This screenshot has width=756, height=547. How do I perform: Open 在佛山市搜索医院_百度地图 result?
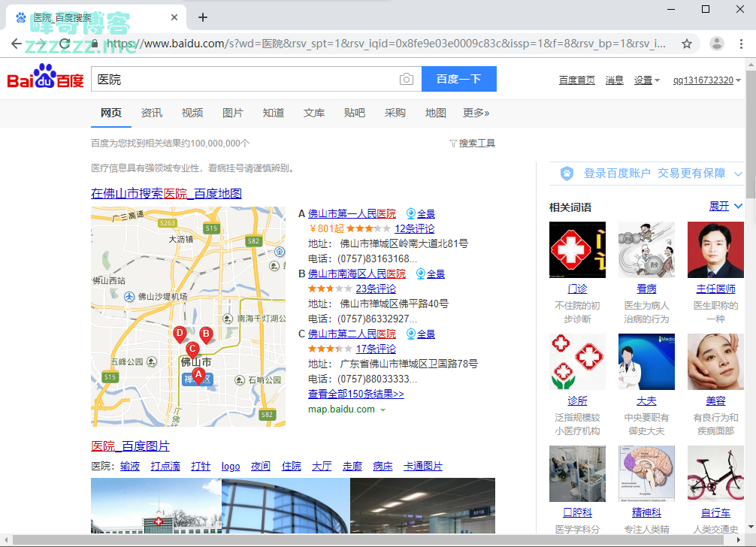[x=166, y=193]
